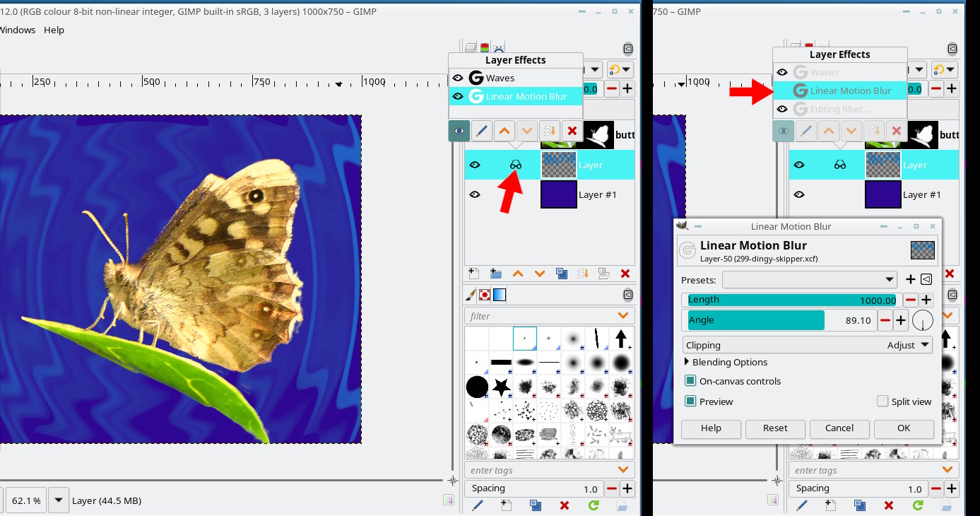Open layer mode dropdown arrow, left window
The image size is (980, 516).
[595, 69]
